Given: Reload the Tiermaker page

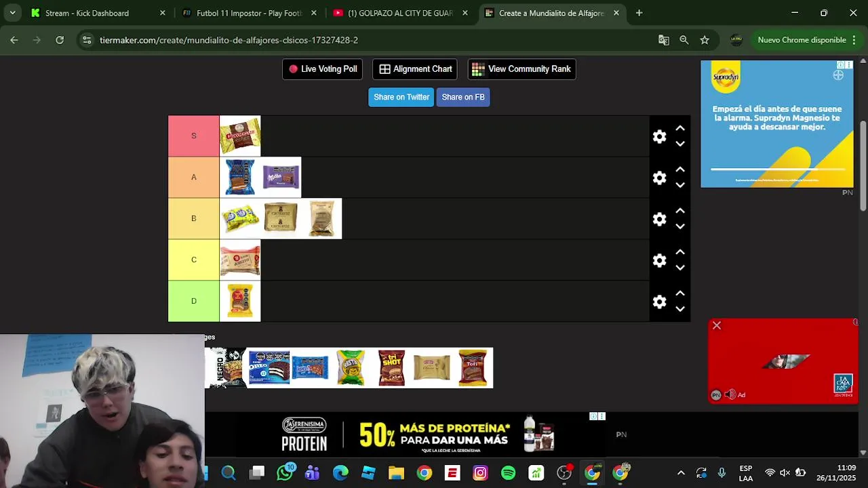Looking at the screenshot, I should tap(60, 40).
